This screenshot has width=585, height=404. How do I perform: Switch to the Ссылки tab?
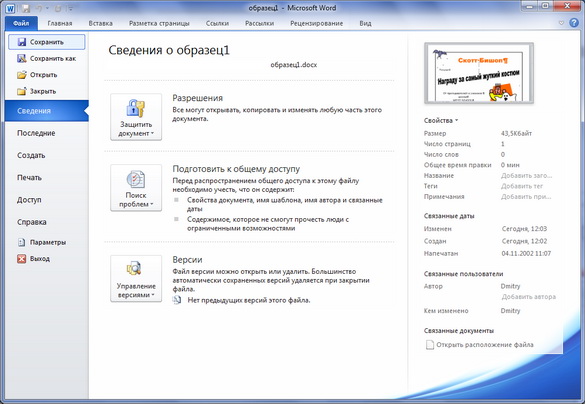click(217, 23)
